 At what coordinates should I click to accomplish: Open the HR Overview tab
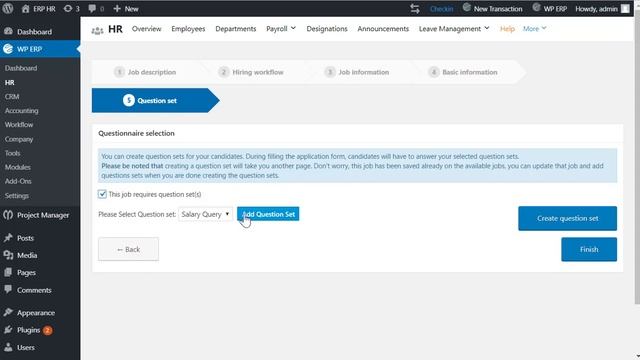tap(147, 29)
